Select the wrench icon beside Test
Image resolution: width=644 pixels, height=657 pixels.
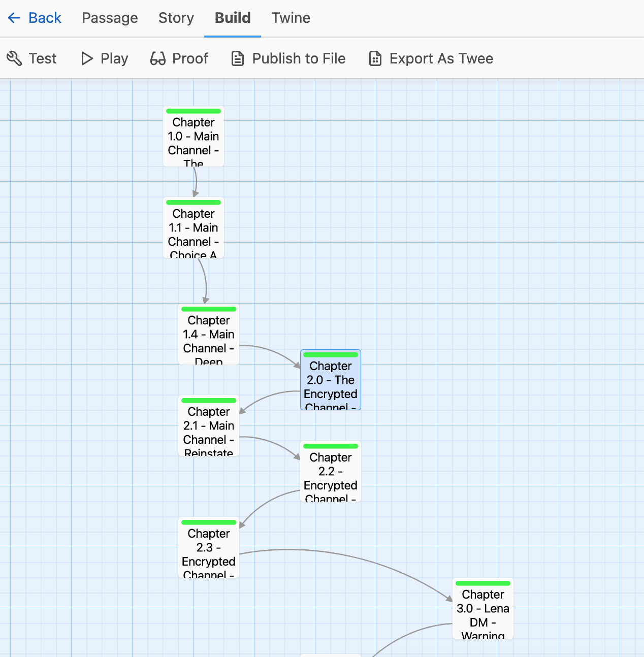(x=14, y=58)
